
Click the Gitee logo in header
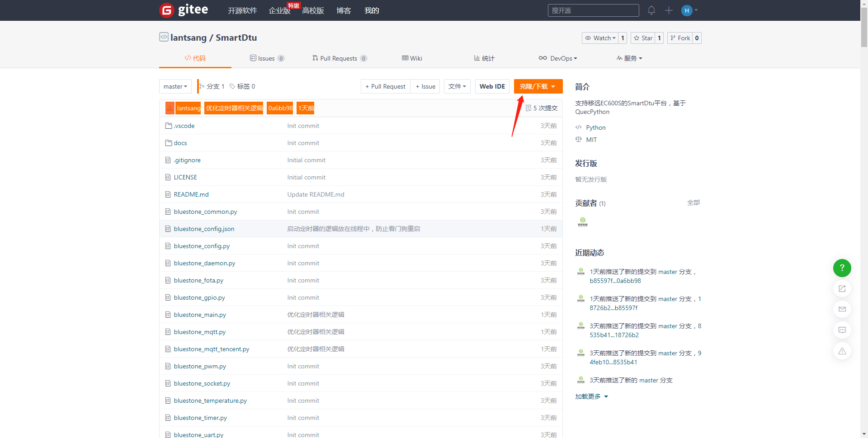coord(184,10)
